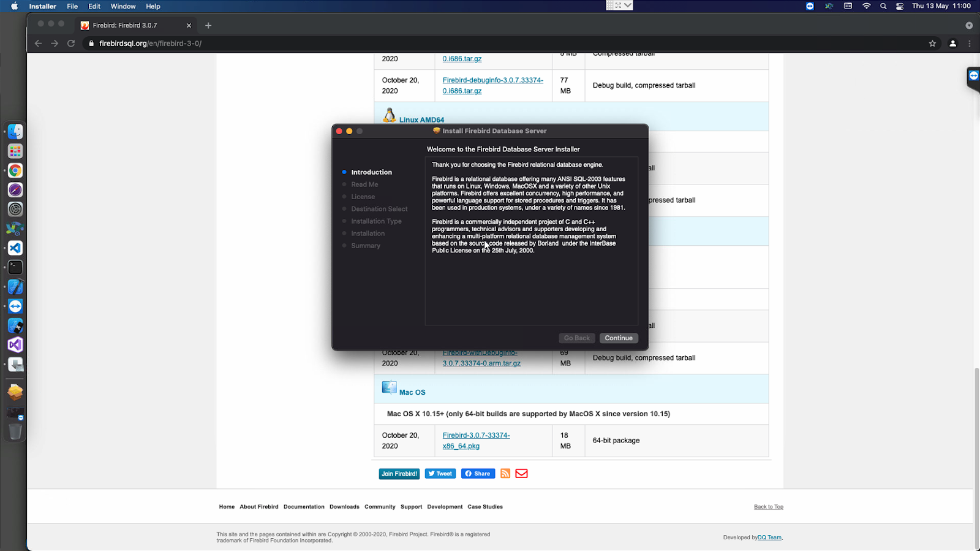Download Firebird-3.0.7-33374-x86_64.pkg
The image size is (980, 551).
pyautogui.click(x=476, y=441)
